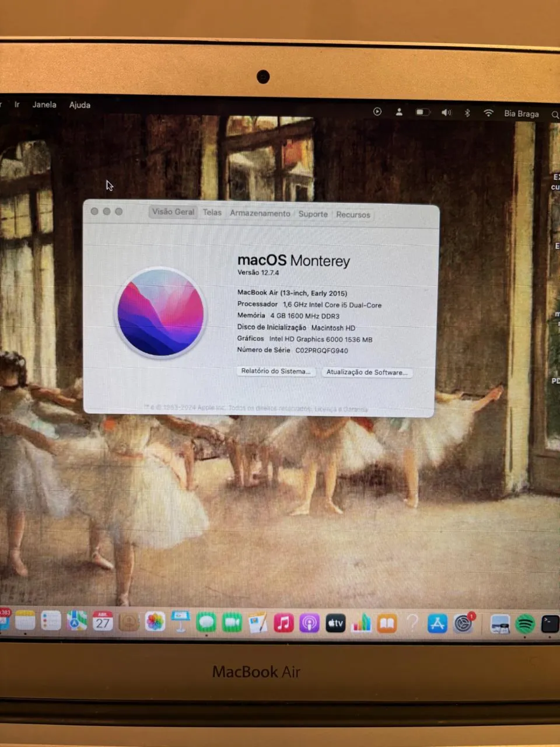Open Contacts from the dock
Image resolution: width=560 pixels, height=747 pixels.
click(x=128, y=622)
